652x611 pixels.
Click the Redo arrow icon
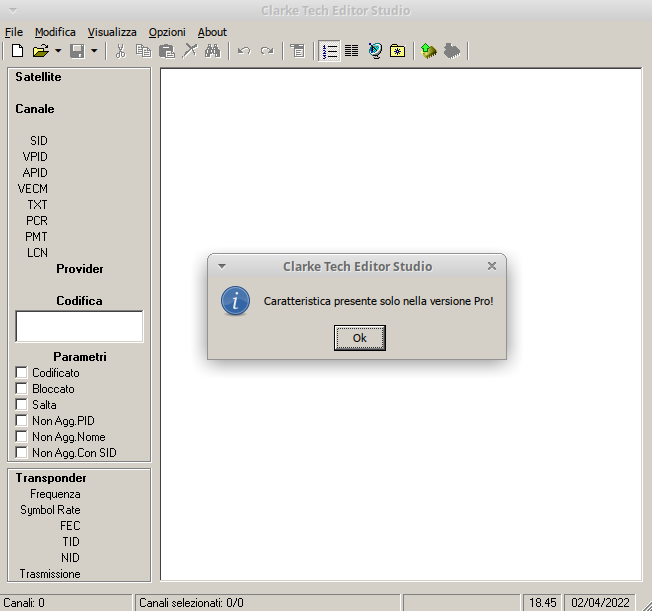pyautogui.click(x=267, y=51)
